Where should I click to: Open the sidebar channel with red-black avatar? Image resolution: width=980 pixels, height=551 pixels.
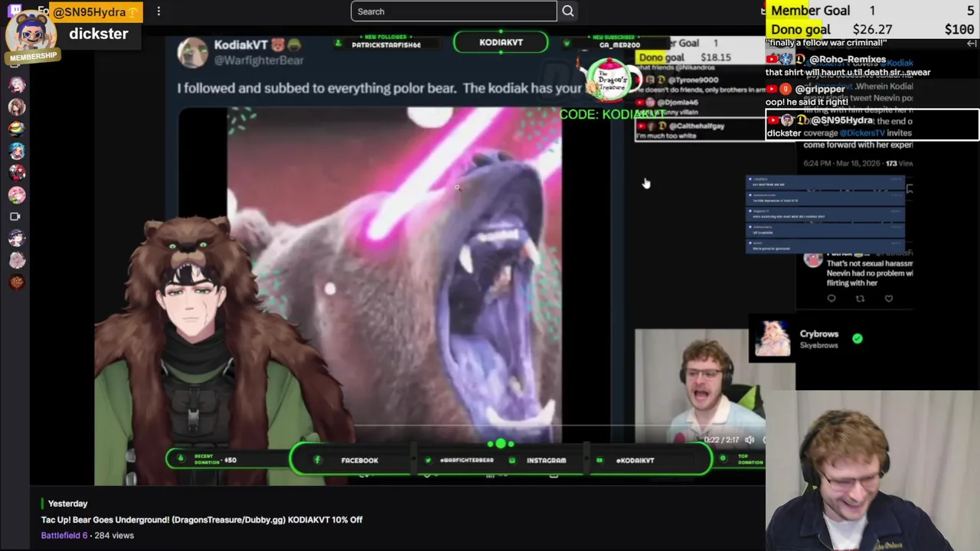pos(16,173)
